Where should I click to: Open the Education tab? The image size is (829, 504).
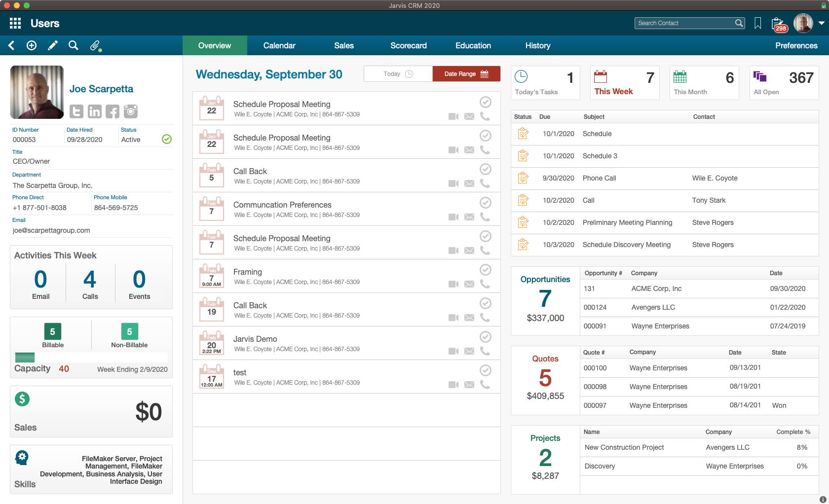(x=473, y=45)
